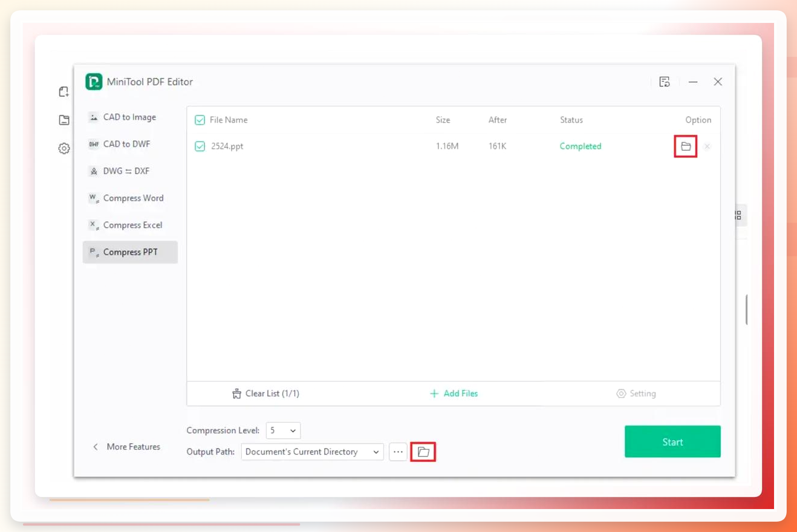The width and height of the screenshot is (797, 532).
Task: Toggle the select-all checkbox beside File Name
Action: click(x=200, y=120)
